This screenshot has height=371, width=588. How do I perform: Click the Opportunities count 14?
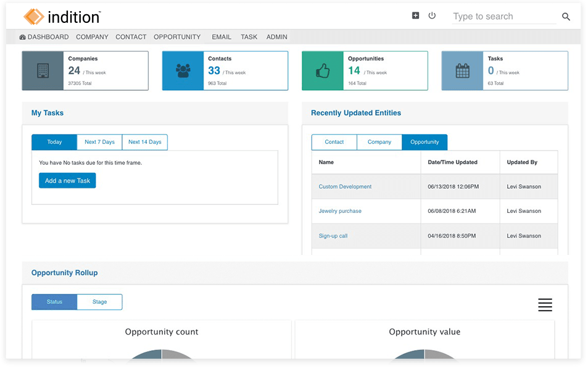(354, 70)
